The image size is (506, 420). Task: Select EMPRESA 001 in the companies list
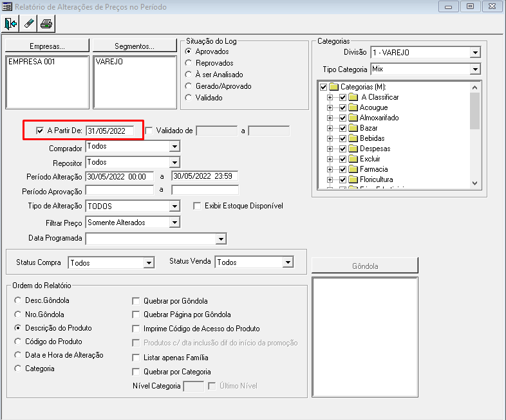(32, 62)
